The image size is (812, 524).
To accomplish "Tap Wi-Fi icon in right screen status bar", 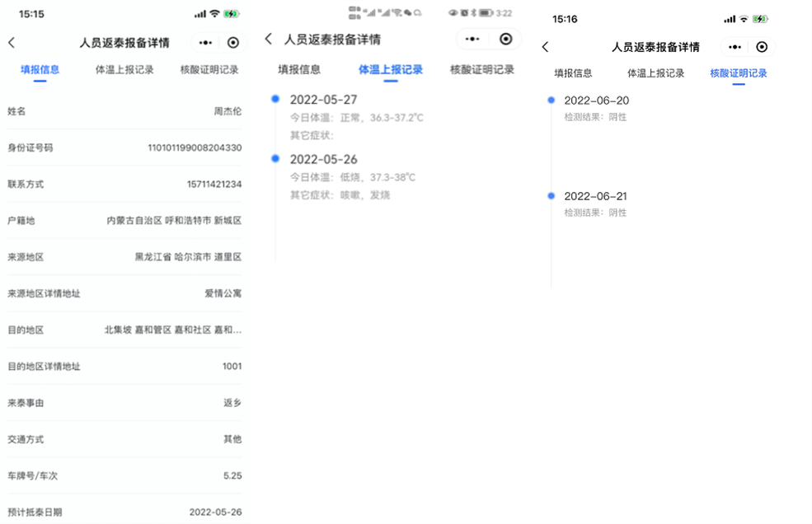I will [744, 19].
